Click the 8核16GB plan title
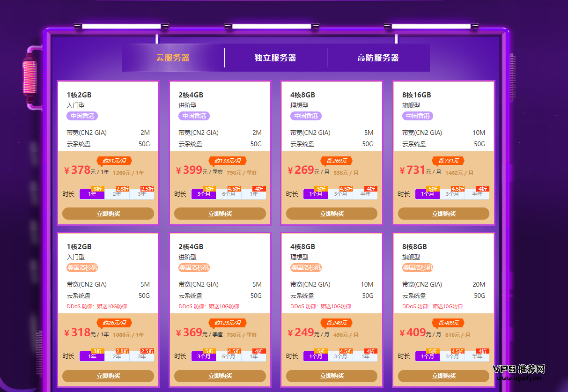The width and height of the screenshot is (568, 392). [x=417, y=95]
